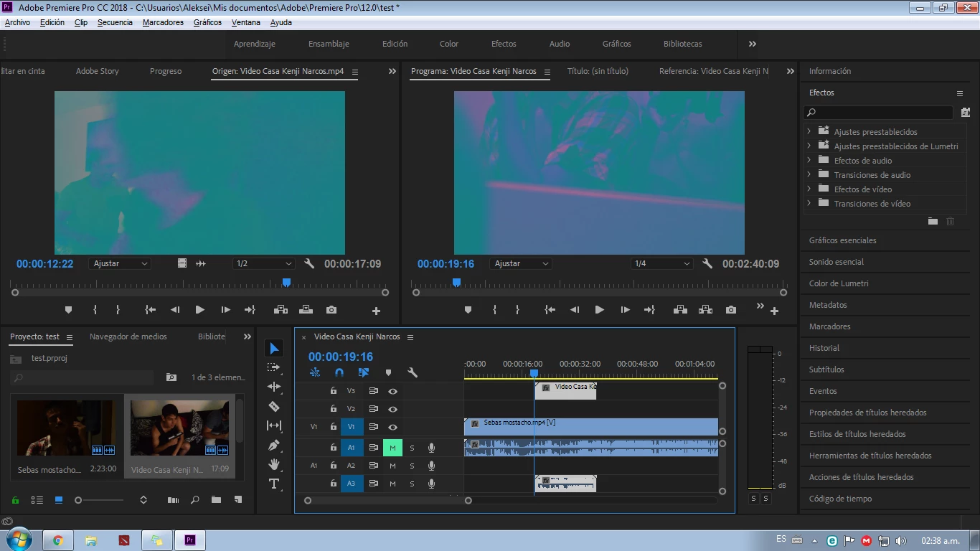This screenshot has height=551, width=980.
Task: Switch project panel to list view
Action: (x=37, y=499)
